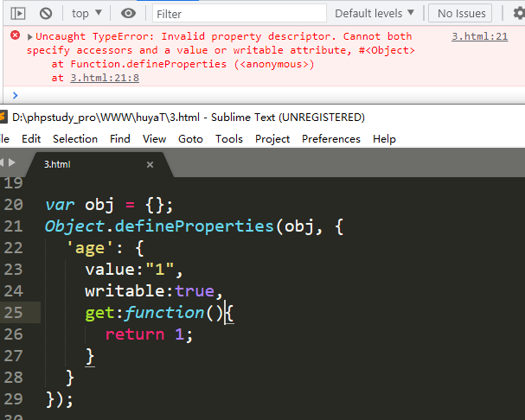
Task: Click line number 21 in gutter
Action: coord(13,226)
